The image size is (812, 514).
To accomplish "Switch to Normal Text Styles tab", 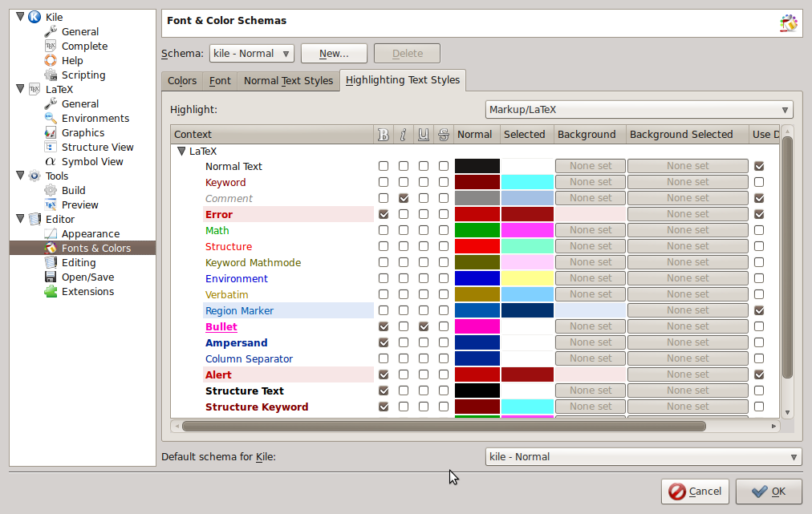I will tap(288, 81).
